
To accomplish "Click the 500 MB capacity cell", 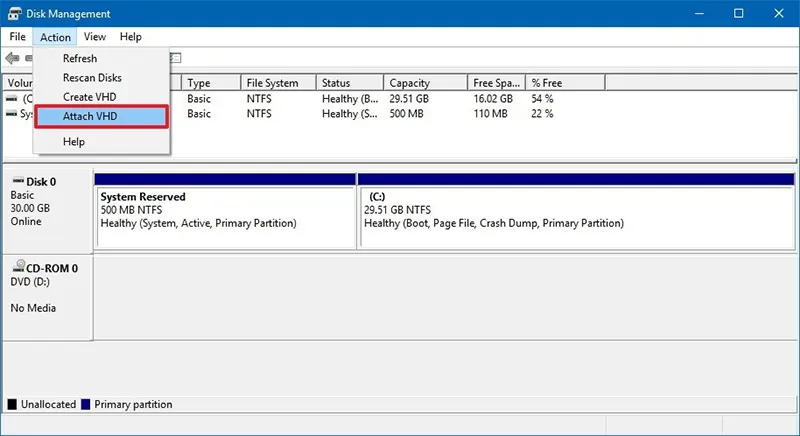I will (407, 114).
